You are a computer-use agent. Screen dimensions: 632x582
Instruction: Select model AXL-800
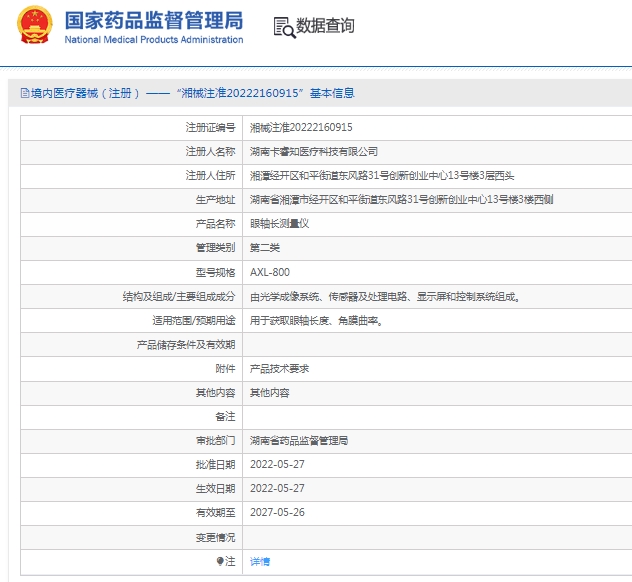click(270, 272)
